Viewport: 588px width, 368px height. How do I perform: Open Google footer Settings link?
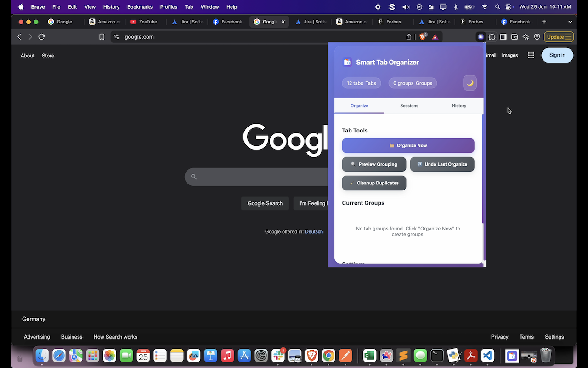554,337
